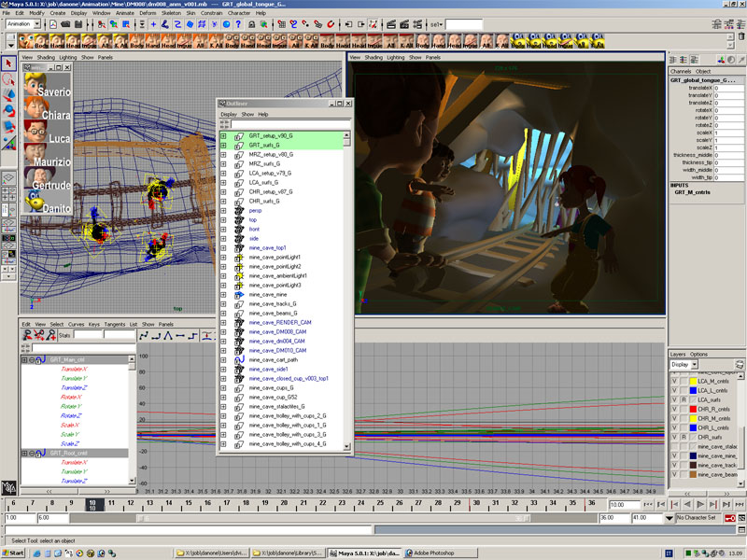Pick Luca in the character picker window
The height and width of the screenshot is (560, 747).
tap(48, 132)
